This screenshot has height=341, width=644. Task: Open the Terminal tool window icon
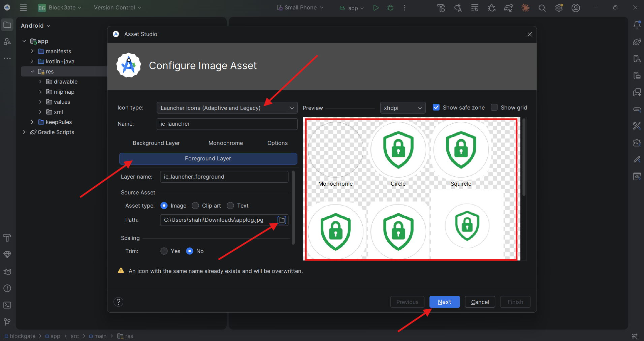coord(7,305)
